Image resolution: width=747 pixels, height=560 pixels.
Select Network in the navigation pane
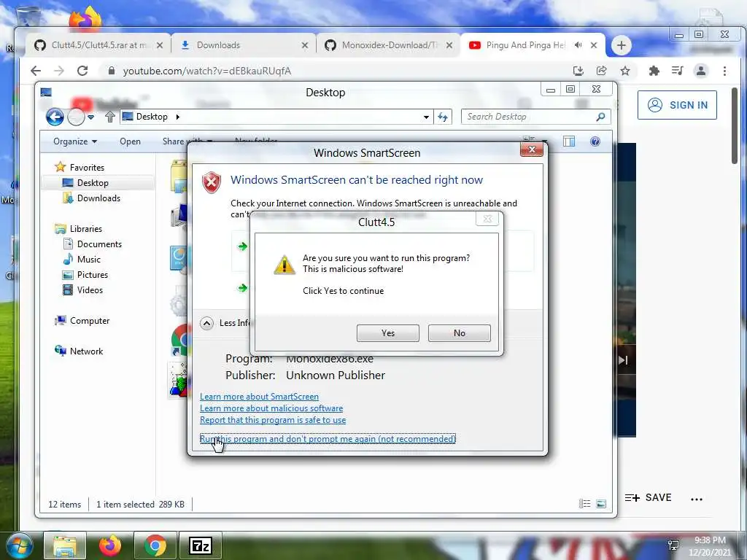point(86,351)
